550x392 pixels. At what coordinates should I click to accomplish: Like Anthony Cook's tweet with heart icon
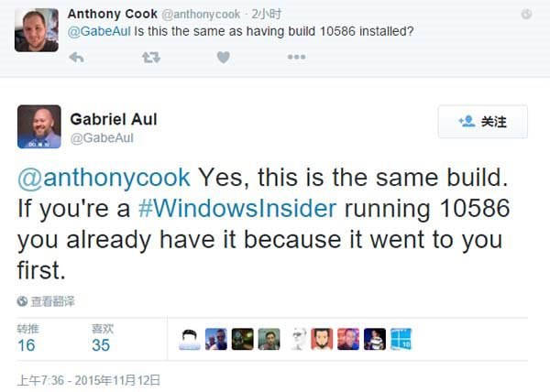click(x=223, y=57)
